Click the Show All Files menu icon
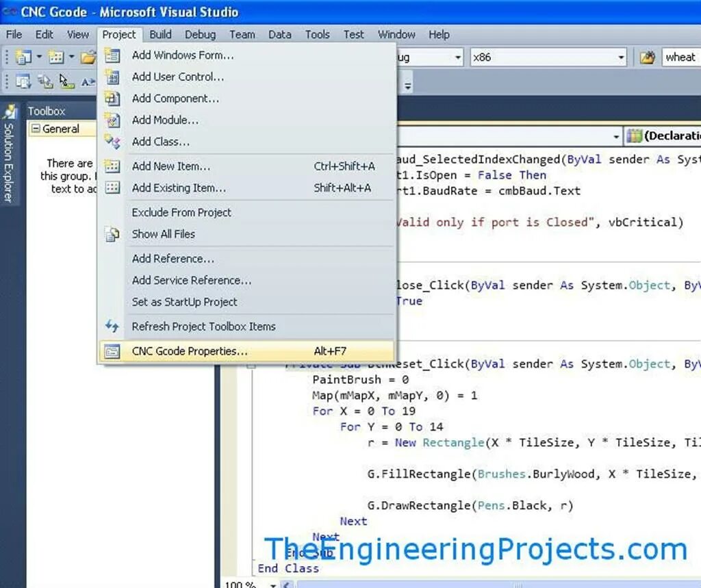 [112, 234]
